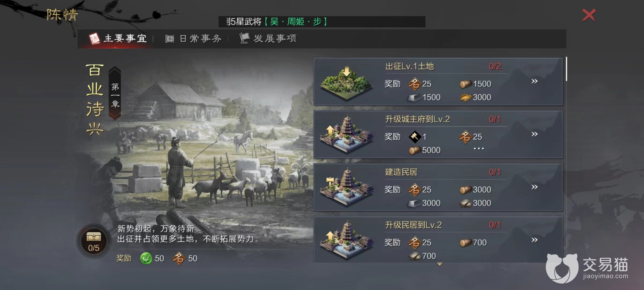Expand the 出征Lv.1土地 task arrow
The image size is (644, 290).
[534, 81]
